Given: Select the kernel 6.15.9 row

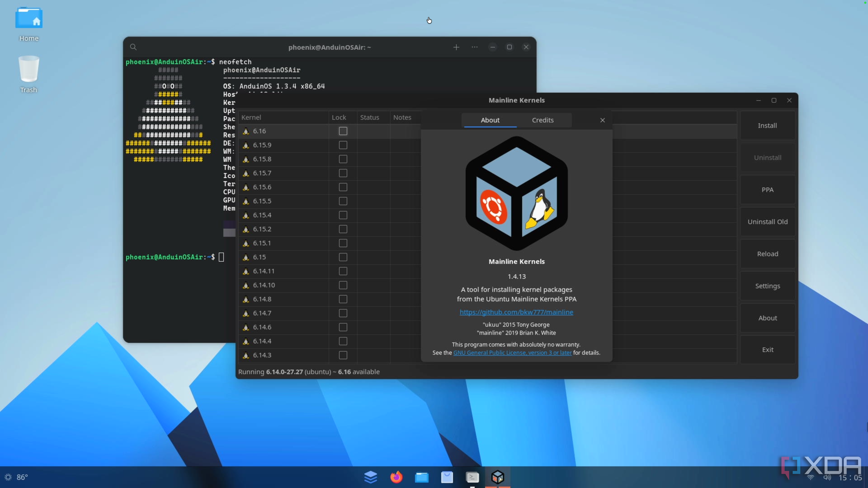Looking at the screenshot, I should tap(262, 145).
